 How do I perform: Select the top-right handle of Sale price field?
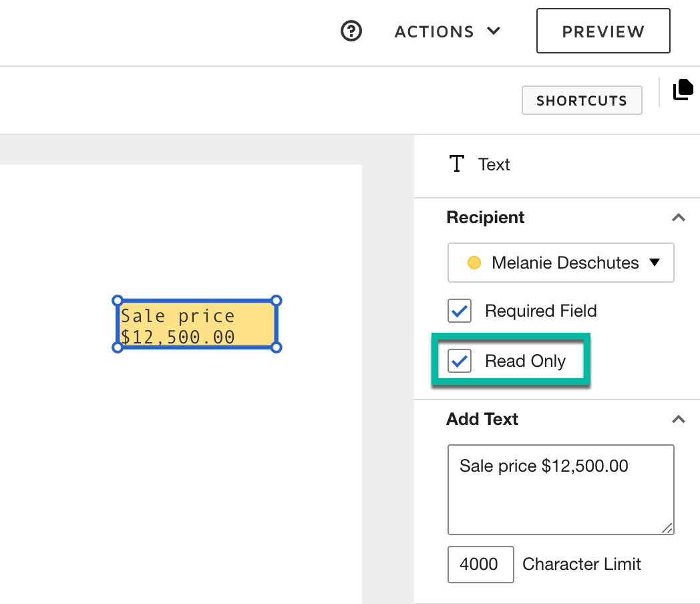pos(277,301)
